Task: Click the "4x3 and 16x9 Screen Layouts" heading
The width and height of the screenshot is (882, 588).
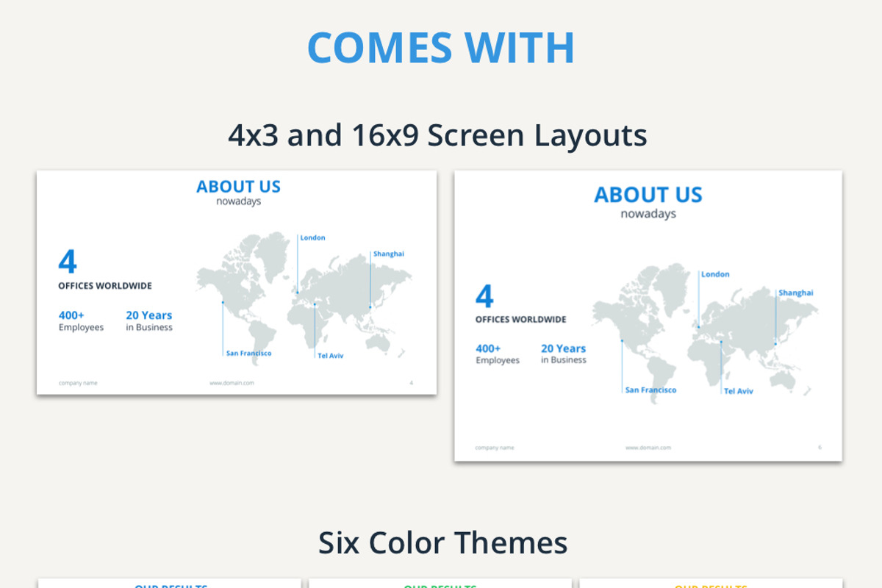Action: [x=437, y=135]
